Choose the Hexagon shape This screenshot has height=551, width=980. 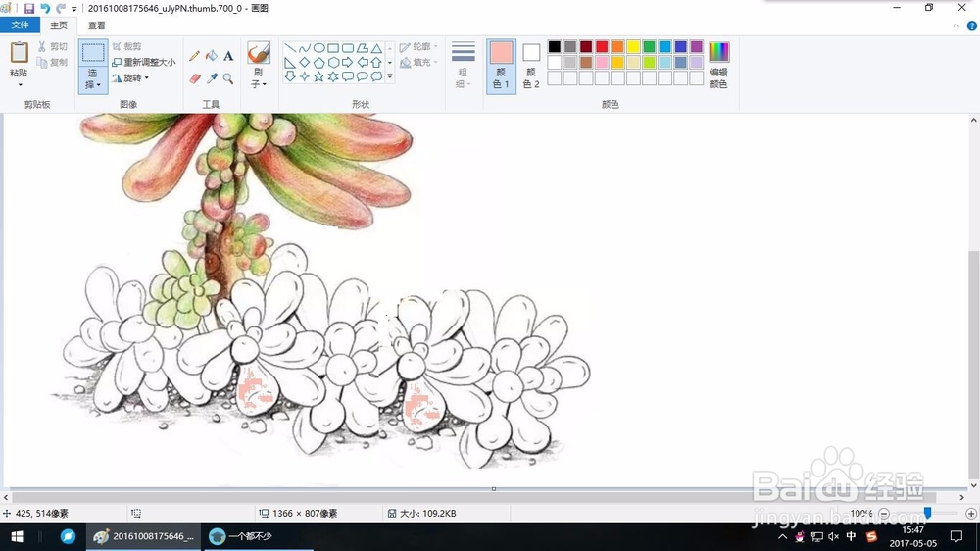tap(333, 62)
